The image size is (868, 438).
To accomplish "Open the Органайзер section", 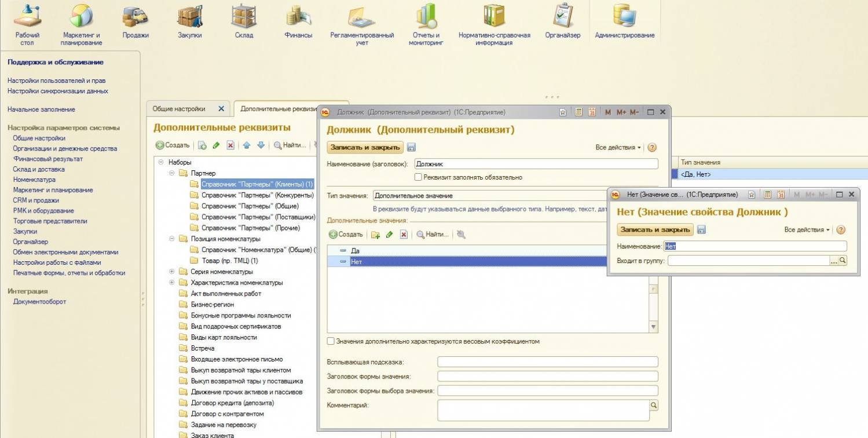I will click(562, 21).
